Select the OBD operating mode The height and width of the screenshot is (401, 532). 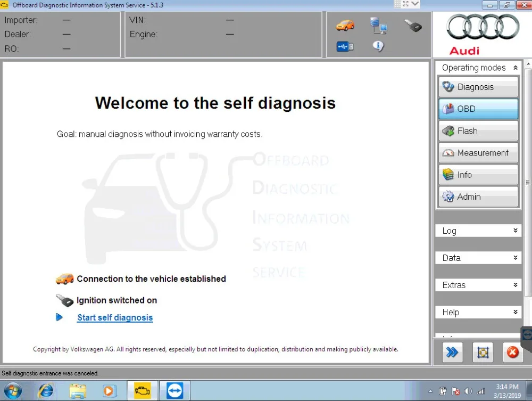478,109
